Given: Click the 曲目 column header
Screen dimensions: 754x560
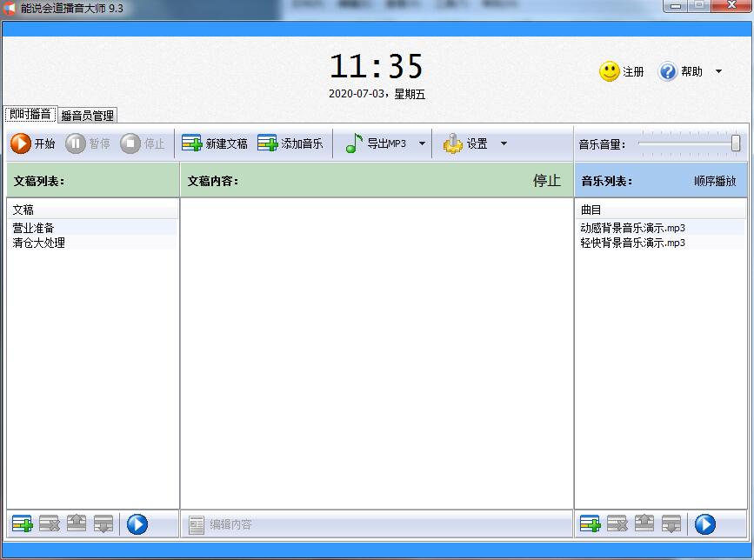Looking at the screenshot, I should click(x=661, y=210).
